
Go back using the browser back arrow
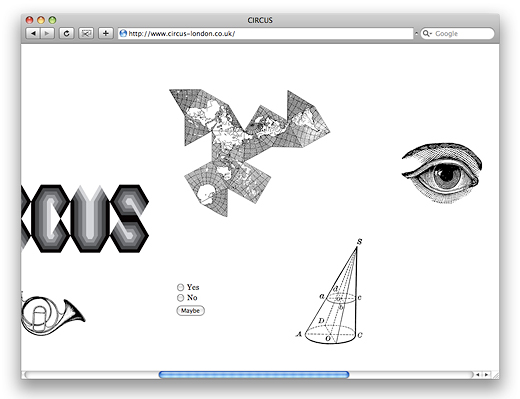[33, 33]
